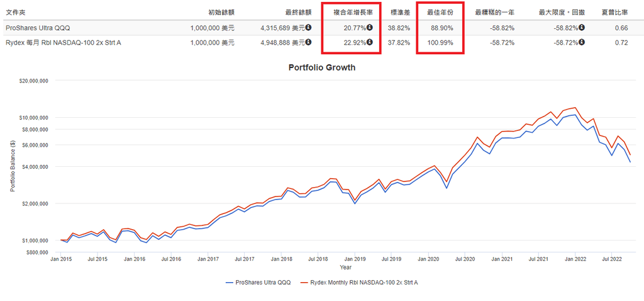
Task: Click the $4,000,000 y-axis label
Action: (35, 166)
